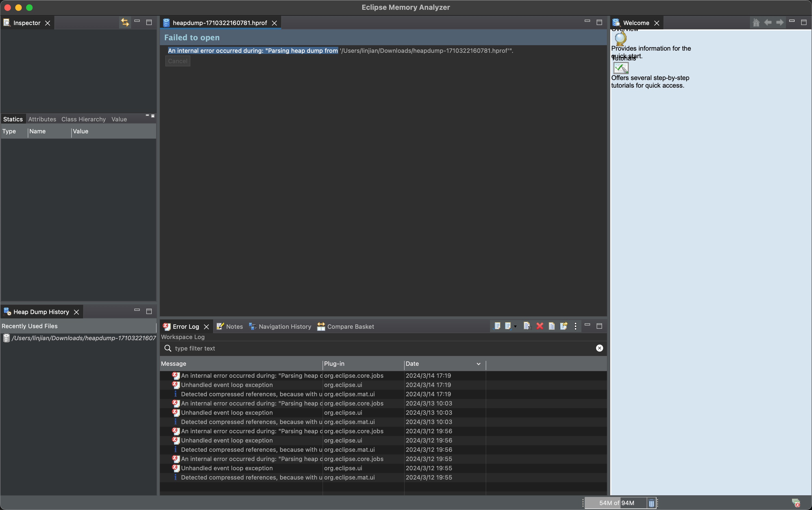Click the Link with Snapshot icon in Inspector
Image resolution: width=812 pixels, height=510 pixels.
pos(125,22)
